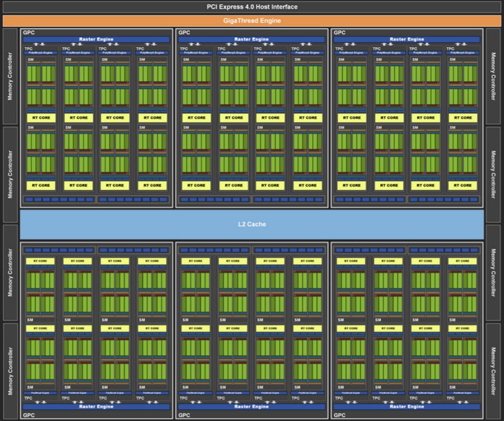Select the lowest Memory Controller on the right edge

(493, 371)
